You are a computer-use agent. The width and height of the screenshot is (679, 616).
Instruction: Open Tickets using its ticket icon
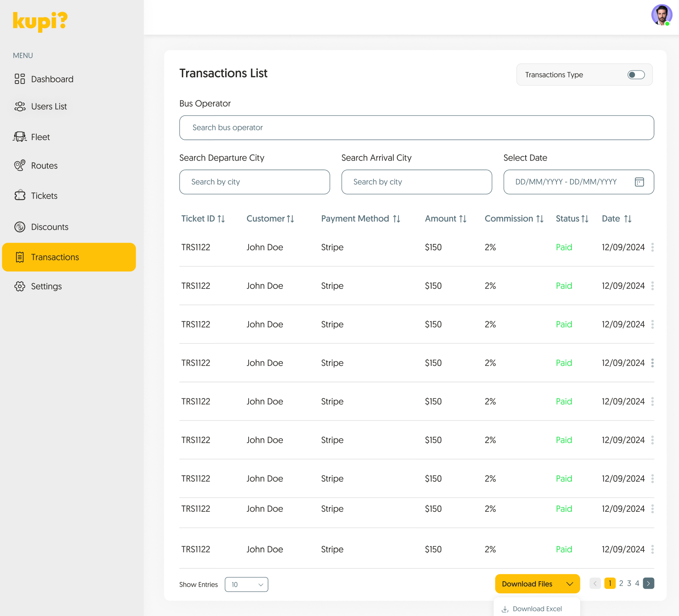point(20,196)
